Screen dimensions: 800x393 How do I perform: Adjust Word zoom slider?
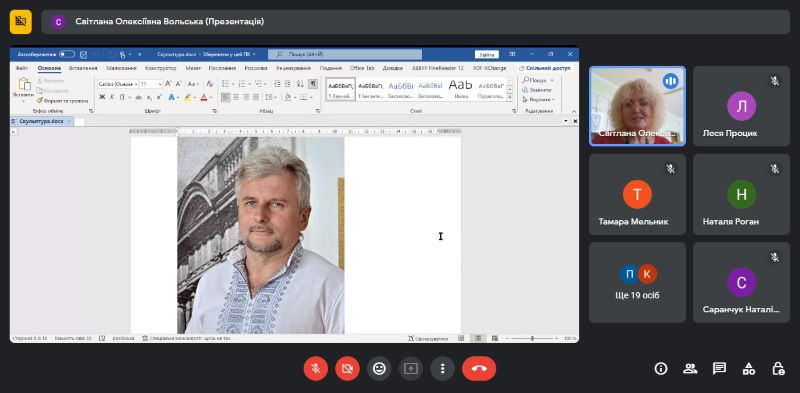point(532,338)
